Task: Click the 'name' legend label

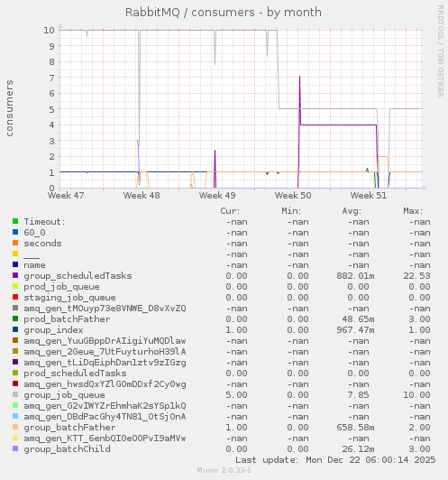Action: 34,265
